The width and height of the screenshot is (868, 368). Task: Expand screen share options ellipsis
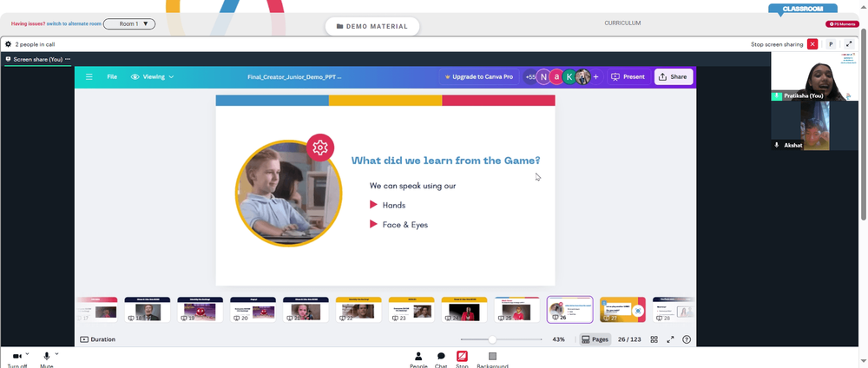click(x=68, y=59)
